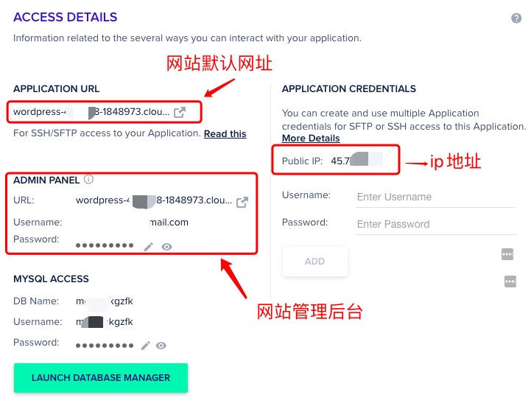The width and height of the screenshot is (531, 420).
Task: Select the MySQL DB Name value
Action: click(x=105, y=301)
